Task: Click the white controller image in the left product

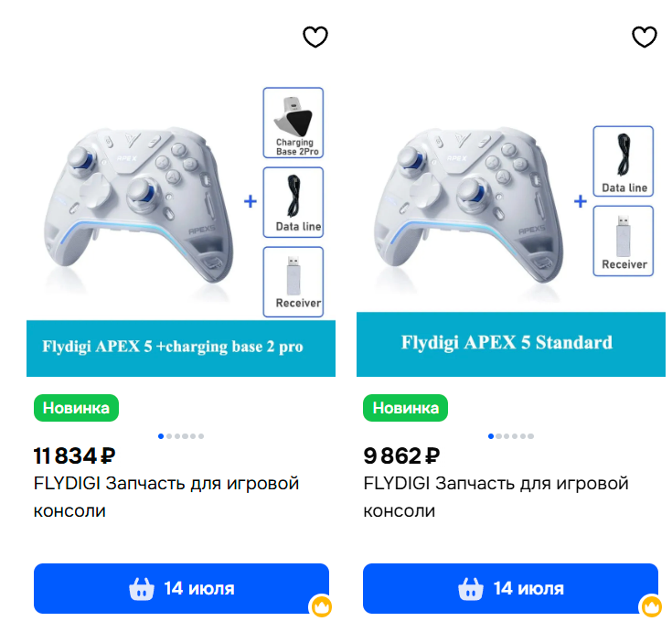Action: point(139,204)
